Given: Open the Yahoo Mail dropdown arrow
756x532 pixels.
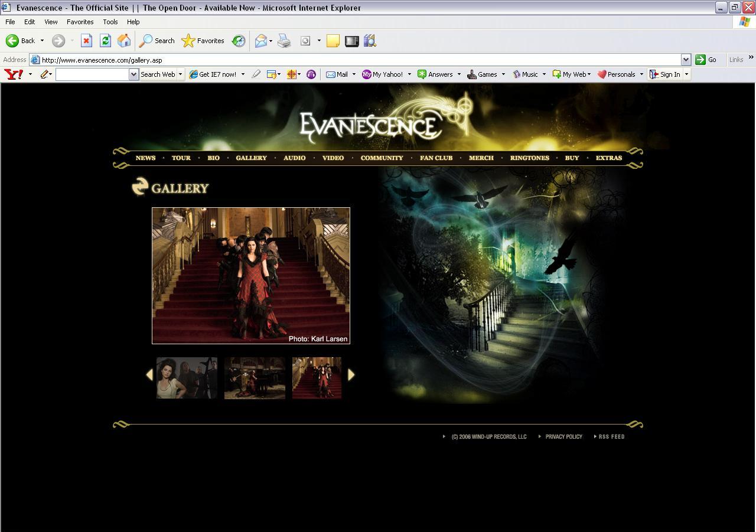Looking at the screenshot, I should [x=354, y=74].
